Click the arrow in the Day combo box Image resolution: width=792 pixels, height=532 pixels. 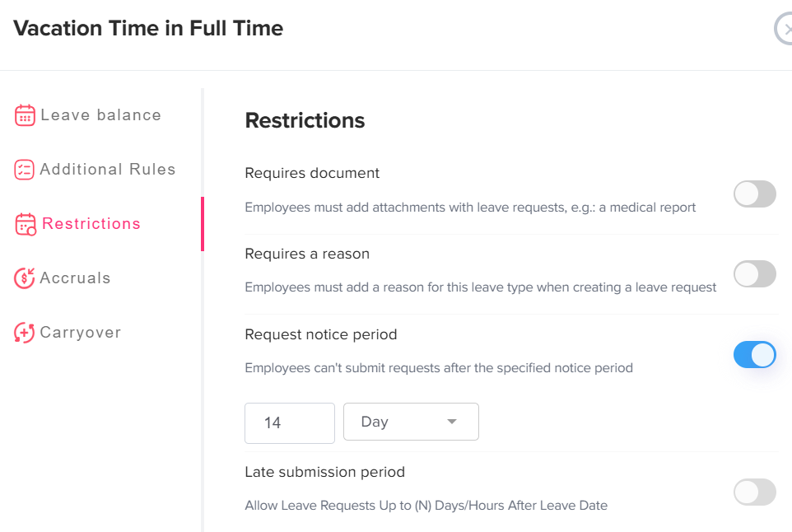click(x=451, y=422)
